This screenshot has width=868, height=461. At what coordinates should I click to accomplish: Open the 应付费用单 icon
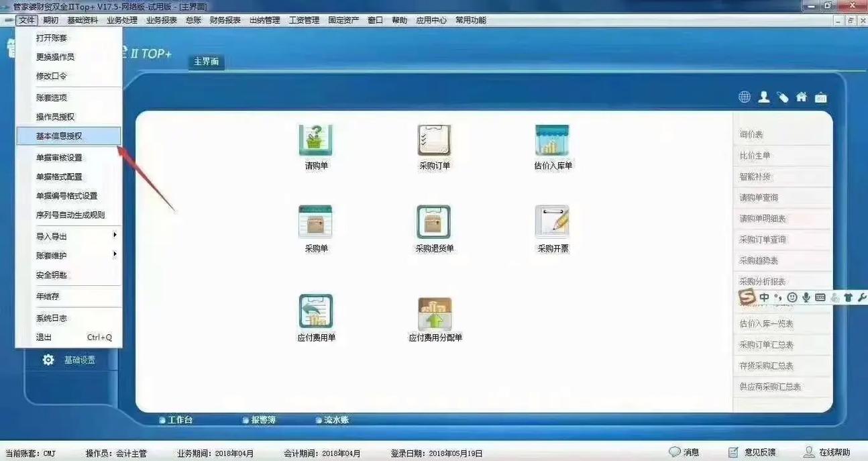[x=316, y=311]
